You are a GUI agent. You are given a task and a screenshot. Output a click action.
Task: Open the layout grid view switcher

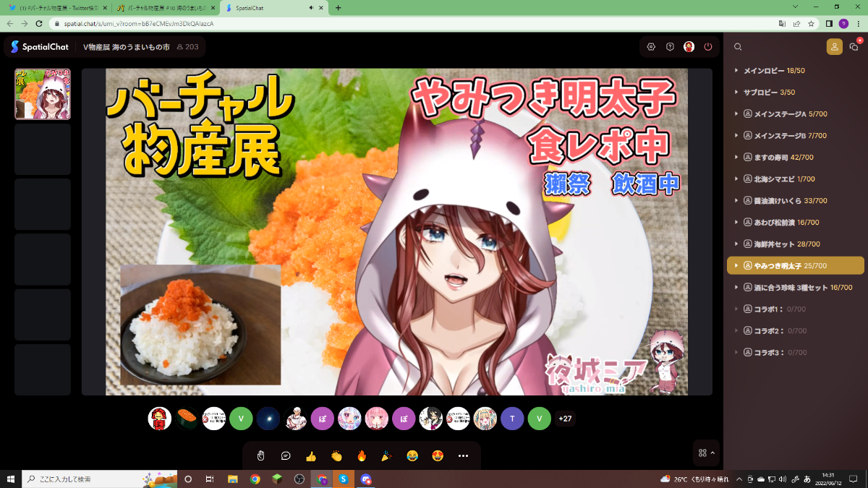(706, 453)
